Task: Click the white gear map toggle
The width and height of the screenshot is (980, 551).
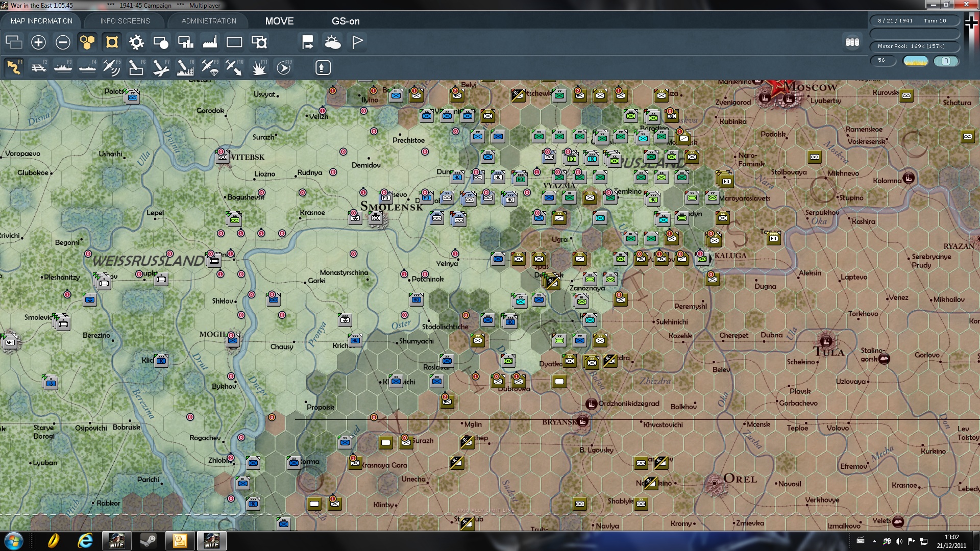Action: [136, 42]
